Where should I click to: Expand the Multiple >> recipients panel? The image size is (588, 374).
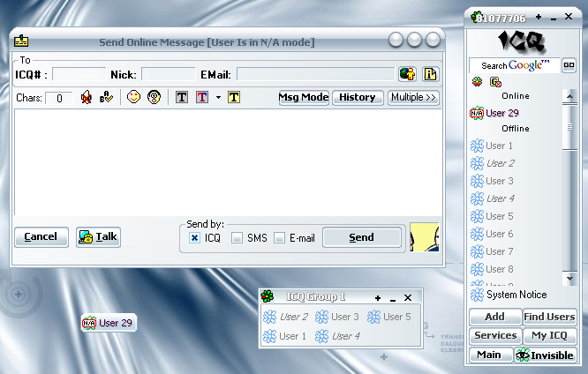point(413,97)
